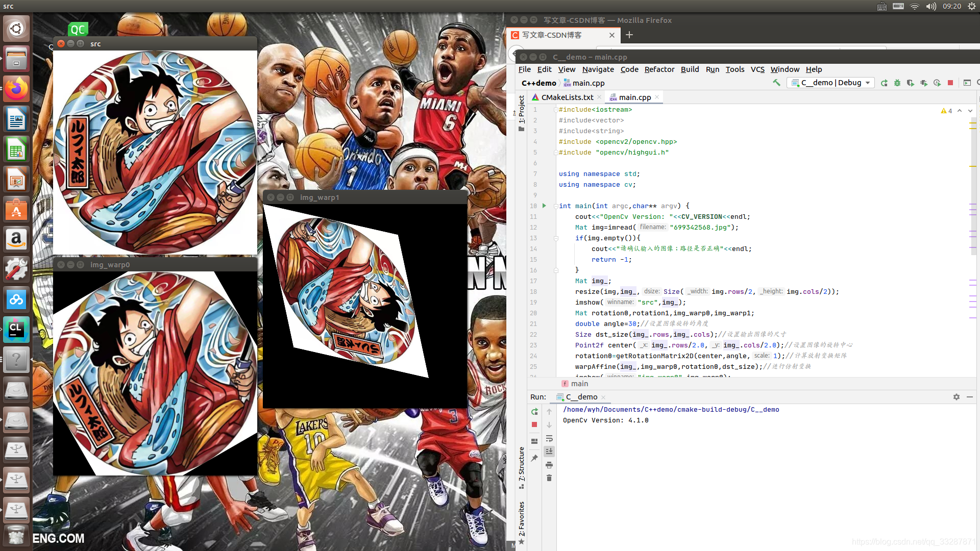This screenshot has width=980, height=551.
Task: Open Run panel settings gear menu
Action: coord(957,397)
